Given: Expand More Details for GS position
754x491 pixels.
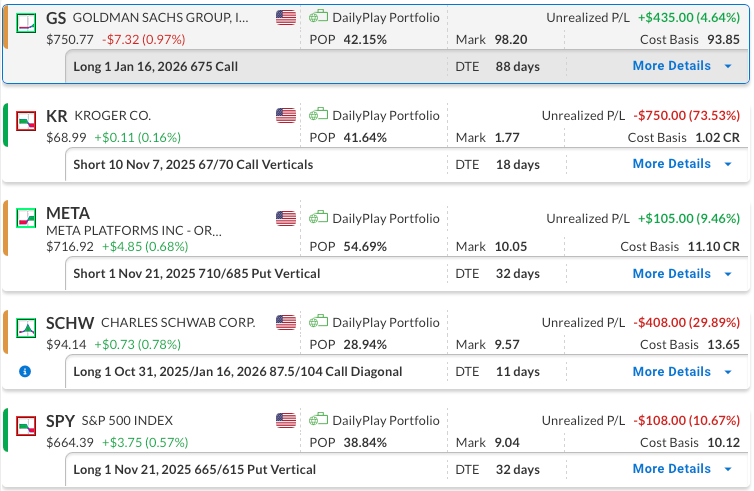Looking at the screenshot, I should [x=682, y=66].
